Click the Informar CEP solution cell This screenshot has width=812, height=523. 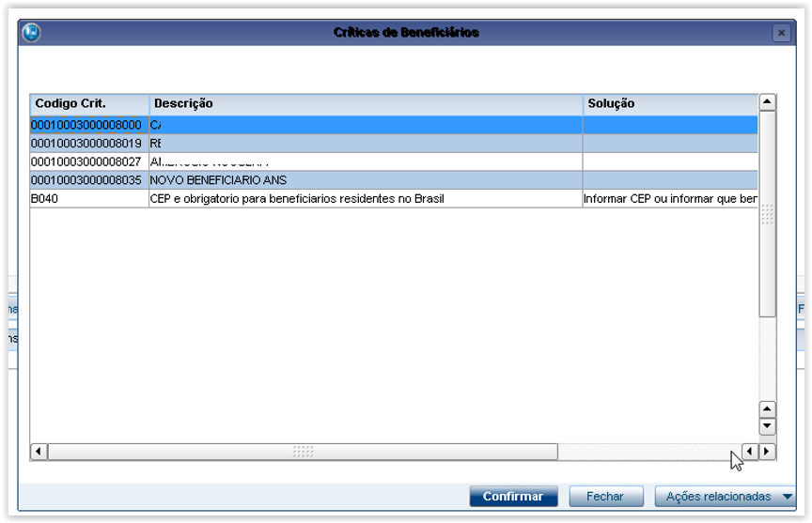click(x=670, y=199)
